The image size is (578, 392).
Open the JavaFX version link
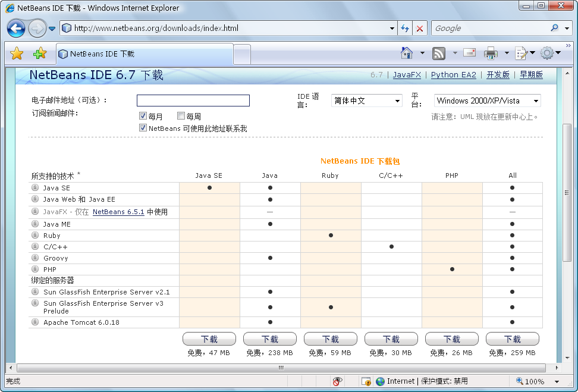coord(407,74)
